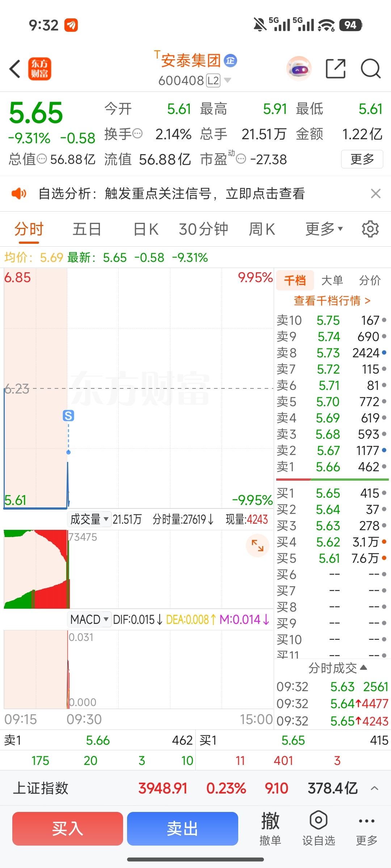Tap the 安泰集团 stock title

pos(191,60)
